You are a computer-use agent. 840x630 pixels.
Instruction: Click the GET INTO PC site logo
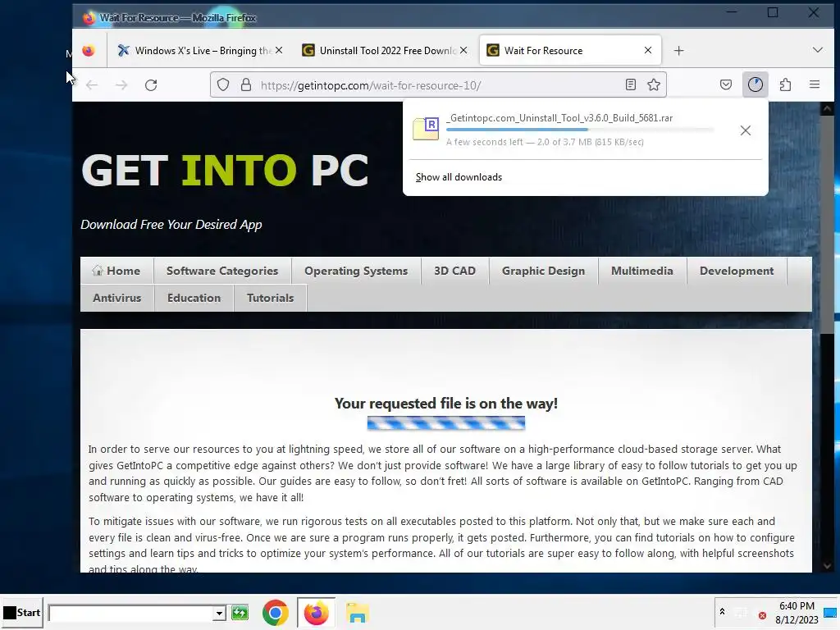[225, 171]
